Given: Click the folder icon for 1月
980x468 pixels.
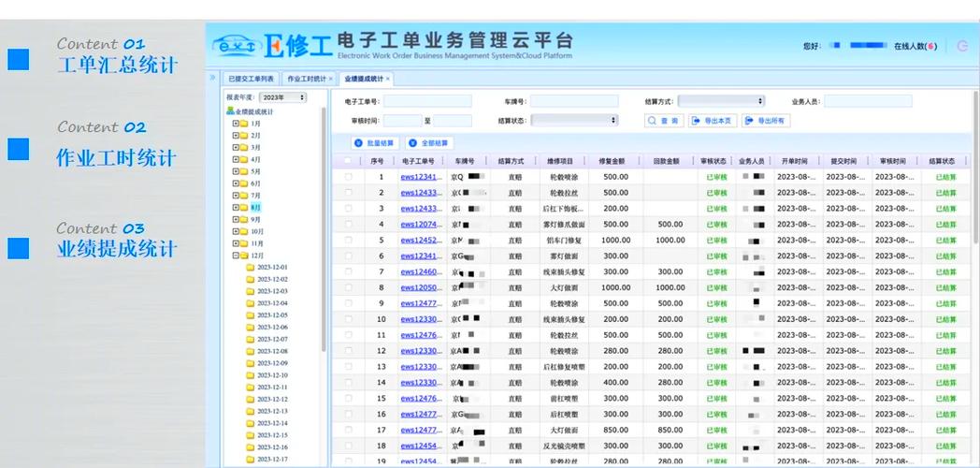Looking at the screenshot, I should (x=244, y=124).
